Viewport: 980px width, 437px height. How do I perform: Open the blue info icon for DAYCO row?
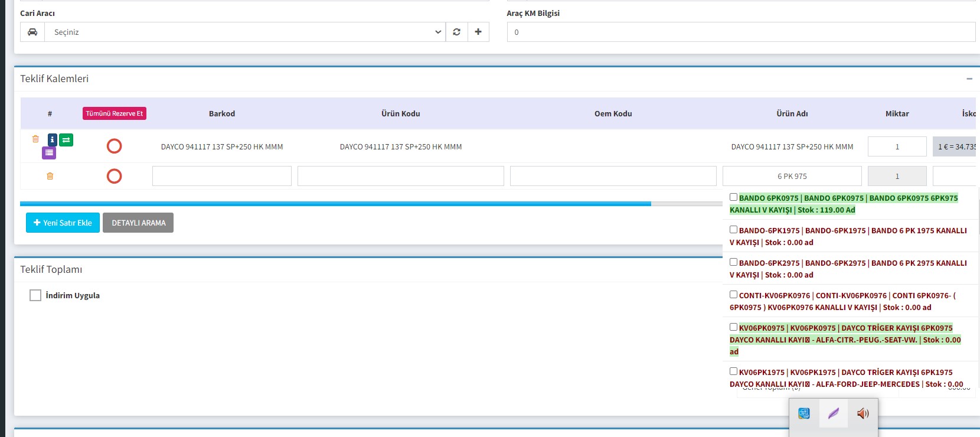click(53, 140)
